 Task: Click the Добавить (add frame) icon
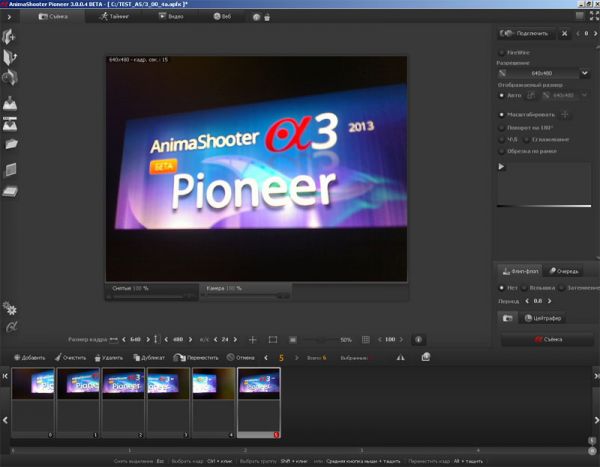click(x=15, y=357)
